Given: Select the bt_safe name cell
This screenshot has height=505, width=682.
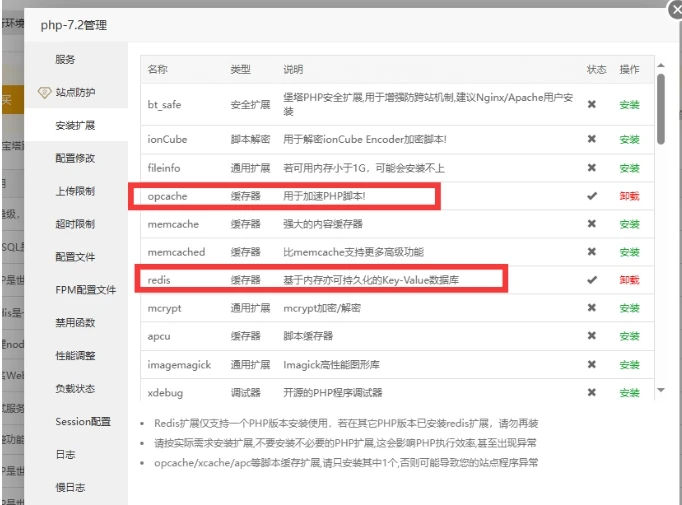Looking at the screenshot, I should point(164,105).
